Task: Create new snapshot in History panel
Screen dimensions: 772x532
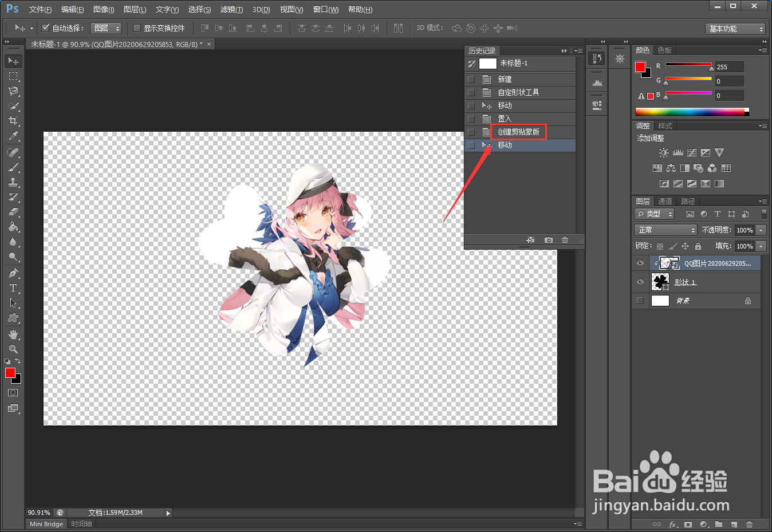Action: click(x=549, y=240)
